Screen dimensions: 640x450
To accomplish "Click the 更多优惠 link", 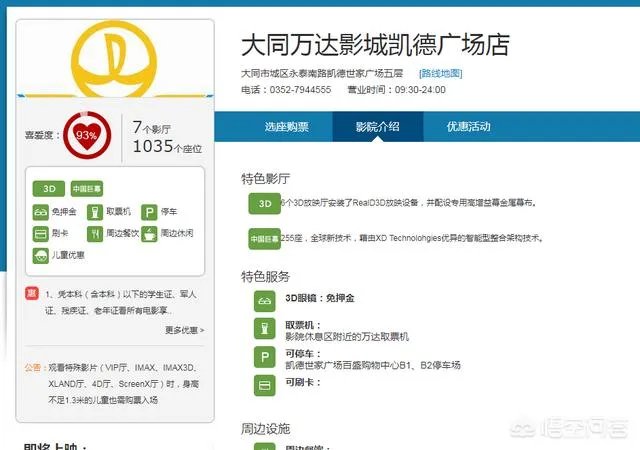I will (184, 330).
